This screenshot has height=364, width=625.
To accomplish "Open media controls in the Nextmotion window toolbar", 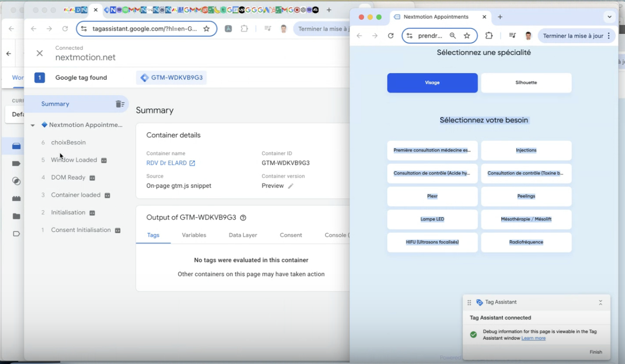I will click(512, 36).
